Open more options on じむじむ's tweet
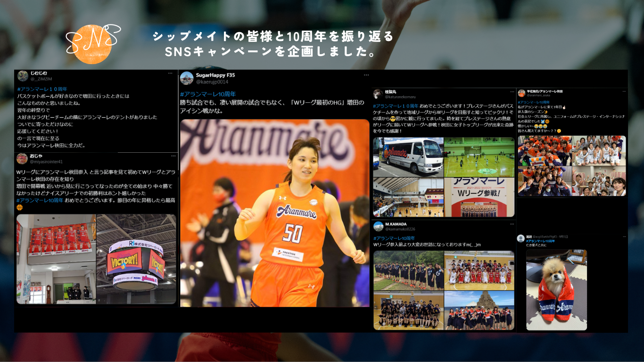Image resolution: width=644 pixels, height=362 pixels. (x=170, y=74)
